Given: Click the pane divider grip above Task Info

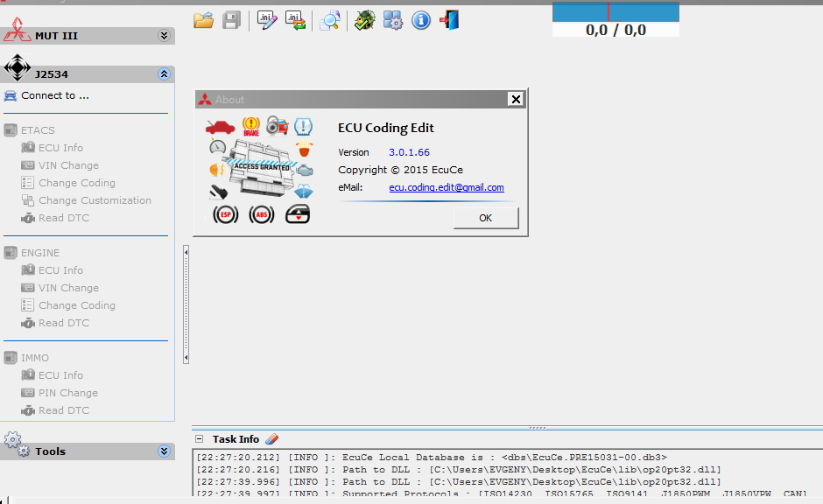Looking at the screenshot, I should tap(537, 428).
